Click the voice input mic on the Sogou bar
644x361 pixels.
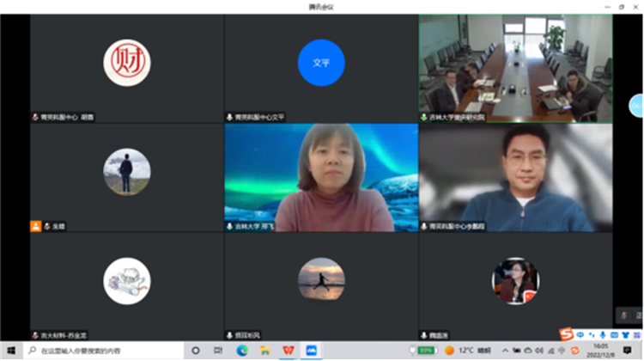click(603, 335)
